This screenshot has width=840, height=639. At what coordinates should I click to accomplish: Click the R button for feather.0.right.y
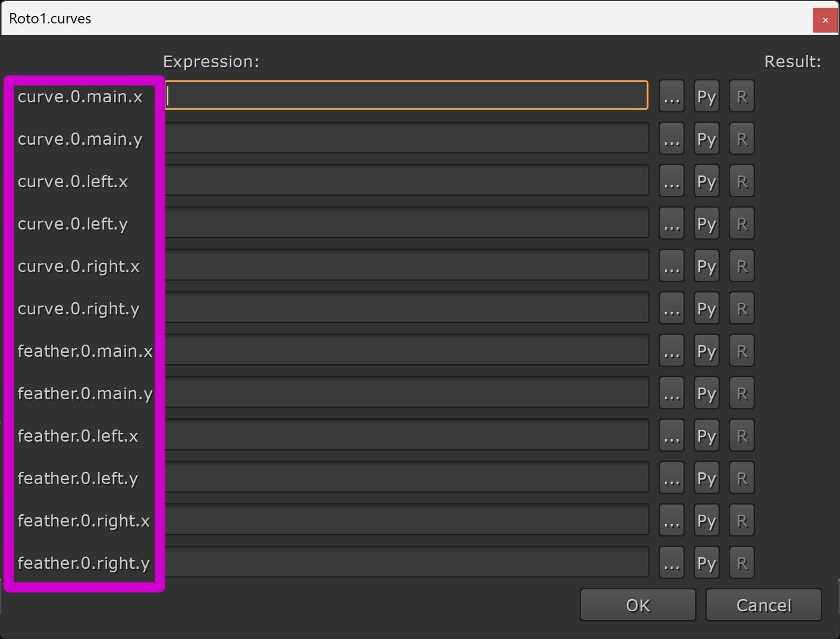[x=741, y=563]
